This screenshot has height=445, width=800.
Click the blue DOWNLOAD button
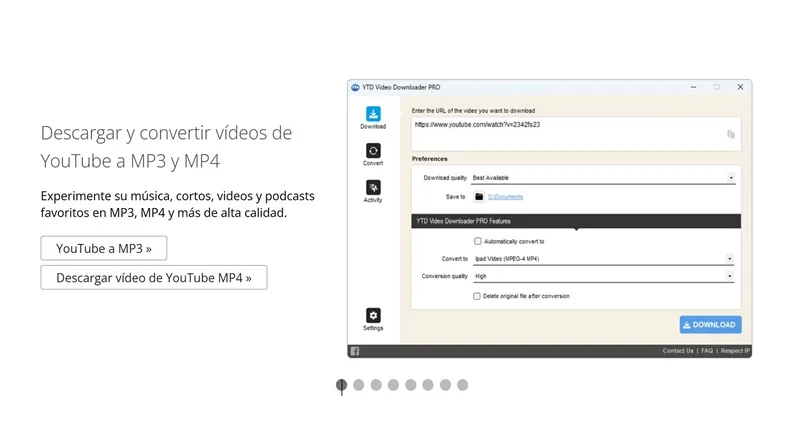(710, 325)
